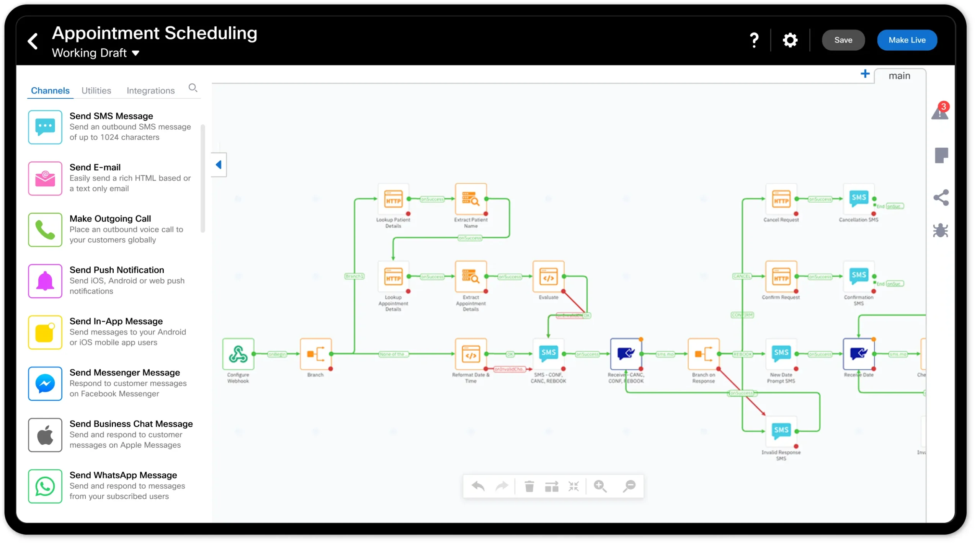Open the warnings alert icon with badge

pyautogui.click(x=940, y=112)
